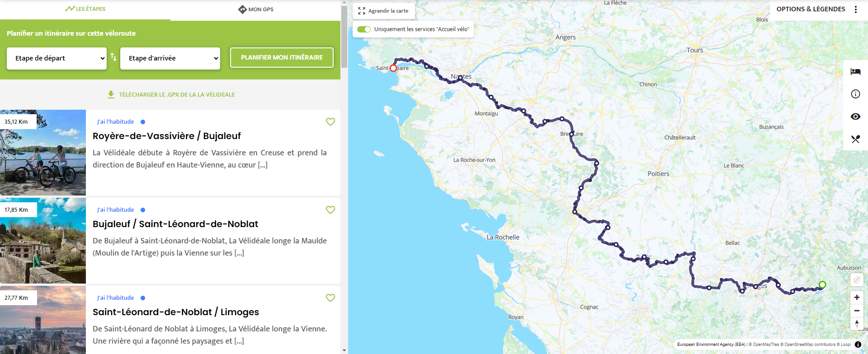868x354 pixels.
Task: Open the Etape d'arrivée dropdown
Action: [x=170, y=58]
